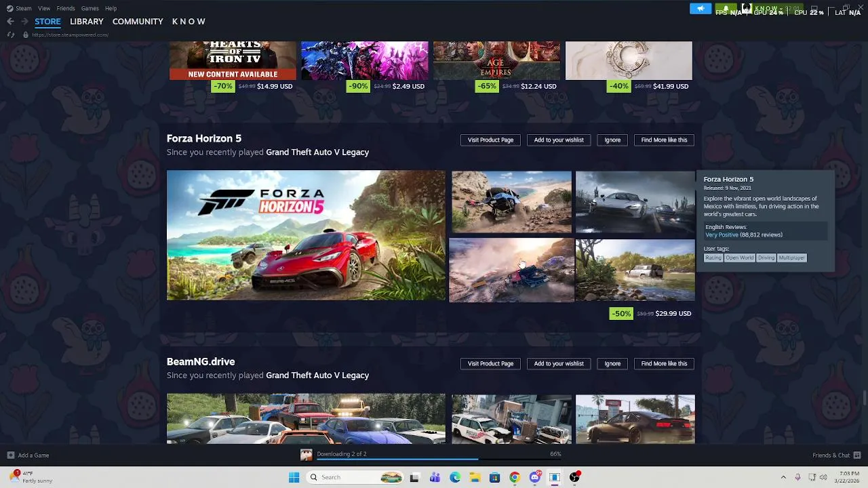Open OBS Studio from the taskbar
Image resolution: width=868 pixels, height=488 pixels.
pyautogui.click(x=574, y=477)
